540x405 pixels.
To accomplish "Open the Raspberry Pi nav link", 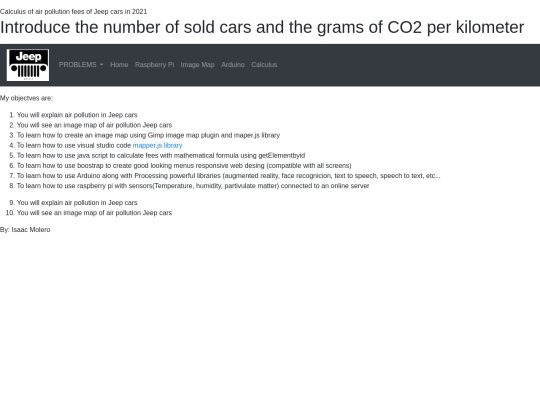I will pos(154,65).
